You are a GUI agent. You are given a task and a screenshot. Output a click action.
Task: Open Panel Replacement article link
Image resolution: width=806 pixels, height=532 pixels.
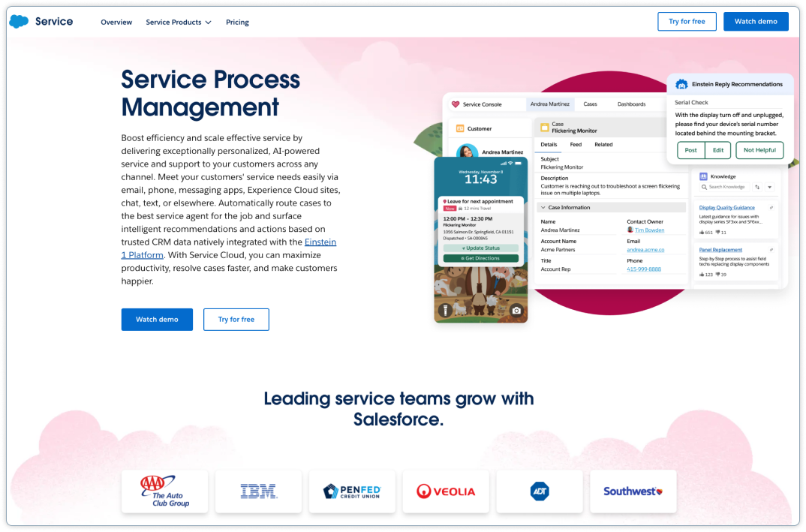[x=720, y=250]
